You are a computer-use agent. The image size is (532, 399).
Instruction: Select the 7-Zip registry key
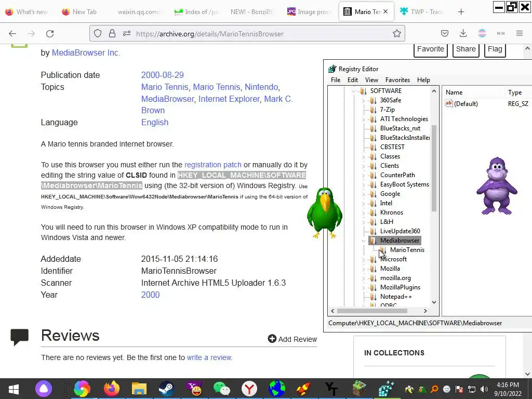(x=387, y=110)
